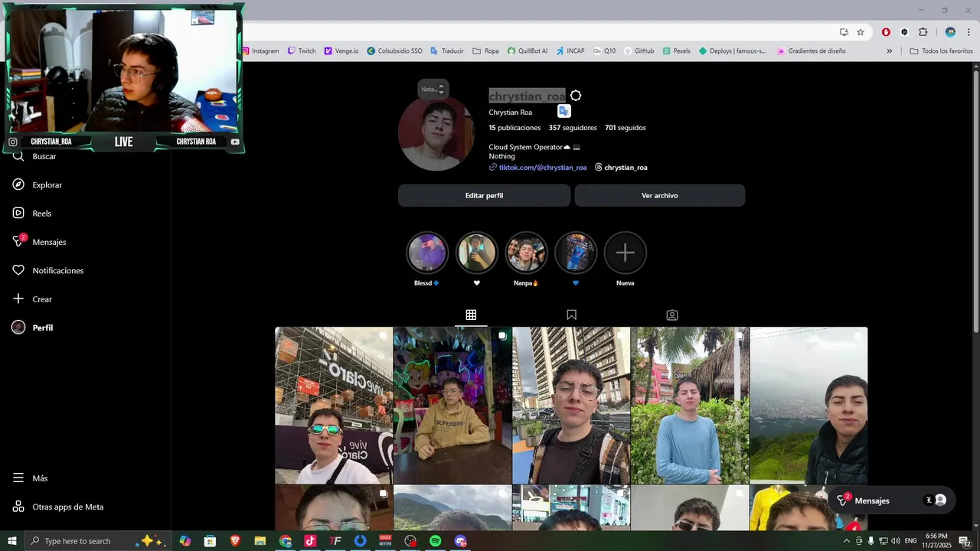Open the Todos los favoritos folder
980x551 pixels.
coord(941,51)
